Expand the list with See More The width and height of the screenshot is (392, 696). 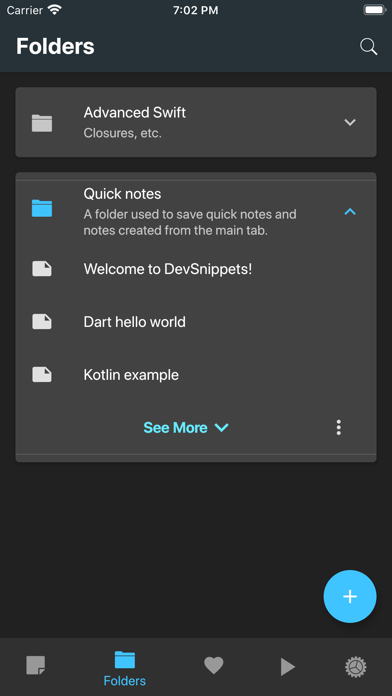coord(186,427)
